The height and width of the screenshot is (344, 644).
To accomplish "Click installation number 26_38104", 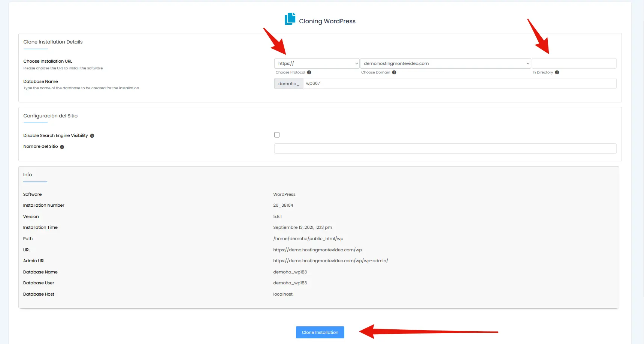I will coord(283,205).
